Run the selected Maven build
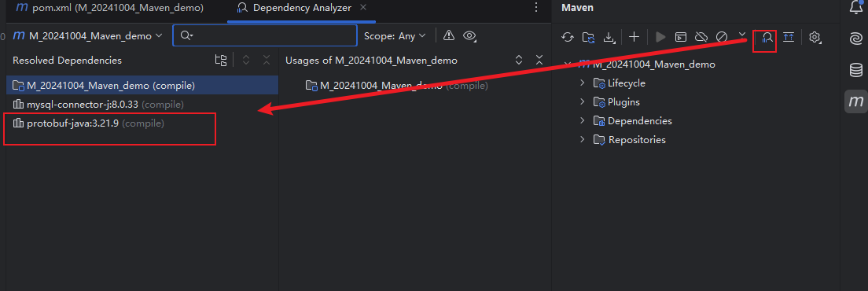 point(660,37)
